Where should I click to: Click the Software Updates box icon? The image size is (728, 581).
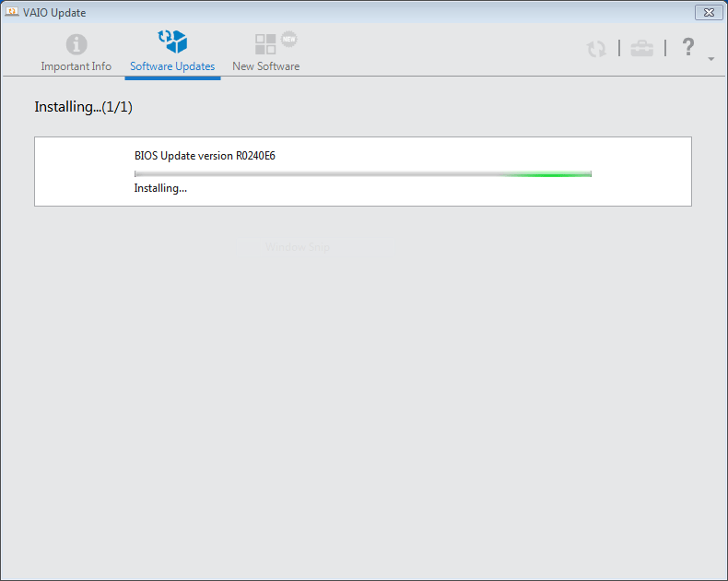(172, 41)
